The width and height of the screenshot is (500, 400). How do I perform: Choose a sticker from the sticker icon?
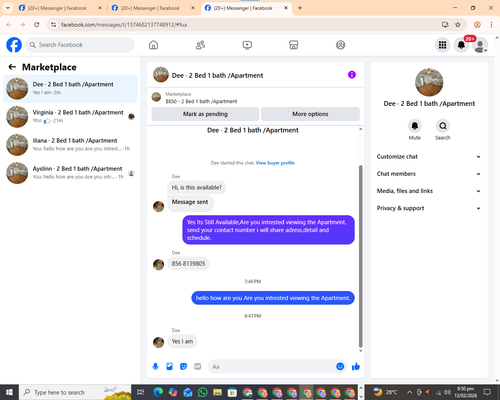183,367
